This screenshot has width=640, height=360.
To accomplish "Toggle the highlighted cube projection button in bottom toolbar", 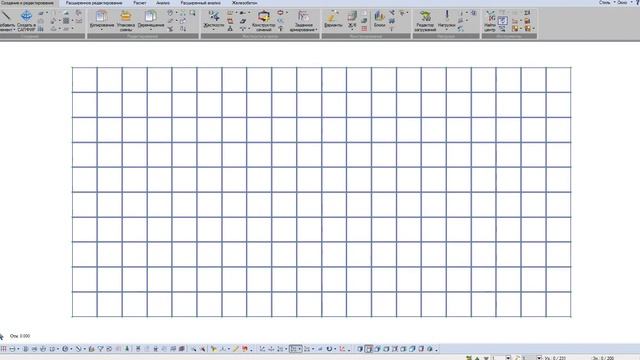I will [x=369, y=349].
